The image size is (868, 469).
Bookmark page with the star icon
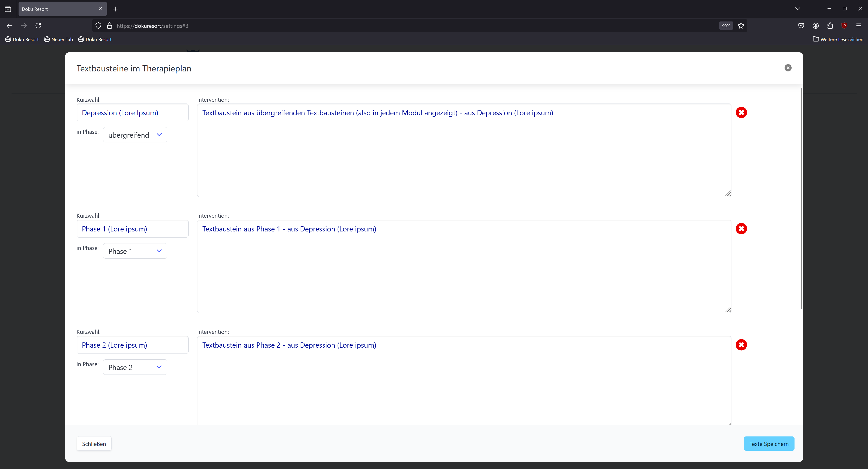tap(741, 26)
